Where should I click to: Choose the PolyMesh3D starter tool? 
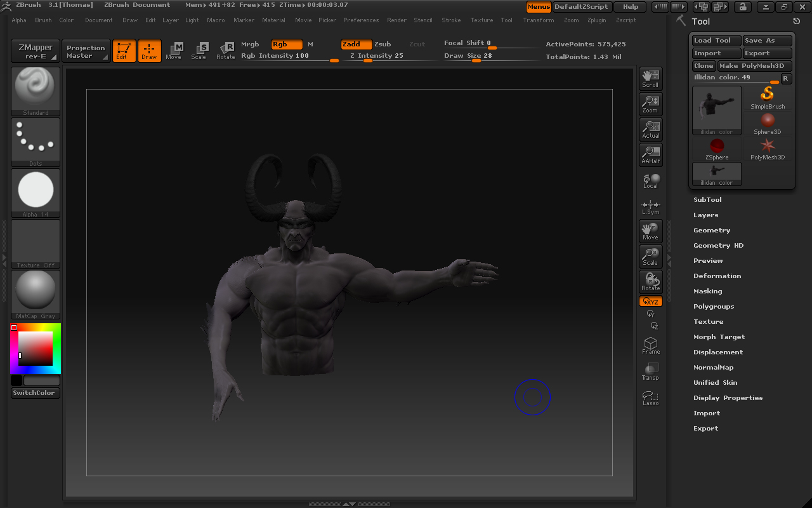(768, 147)
